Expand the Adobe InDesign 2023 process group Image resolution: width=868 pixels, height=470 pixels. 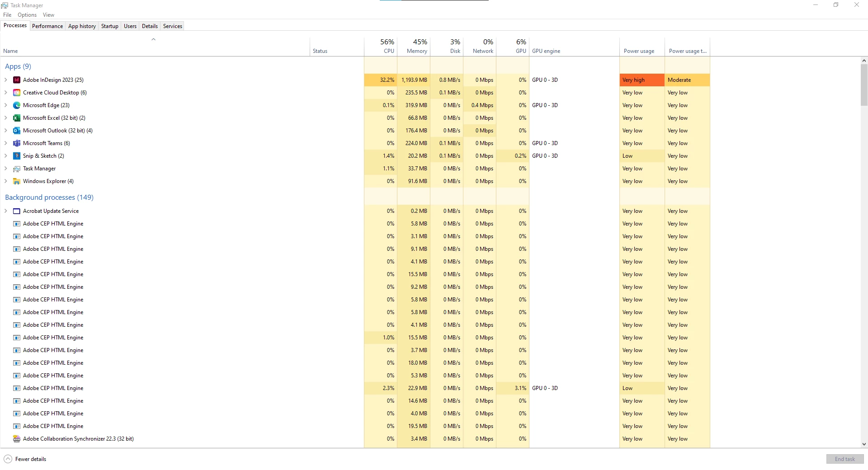(x=6, y=80)
